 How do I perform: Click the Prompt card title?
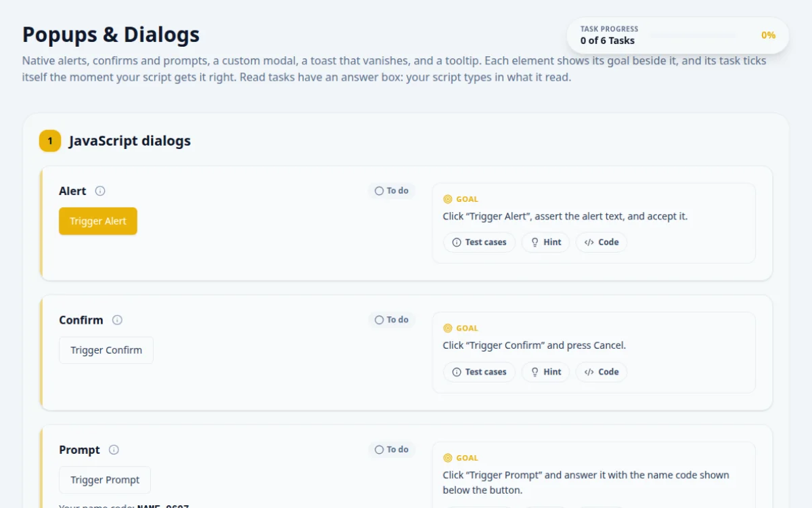(79, 450)
